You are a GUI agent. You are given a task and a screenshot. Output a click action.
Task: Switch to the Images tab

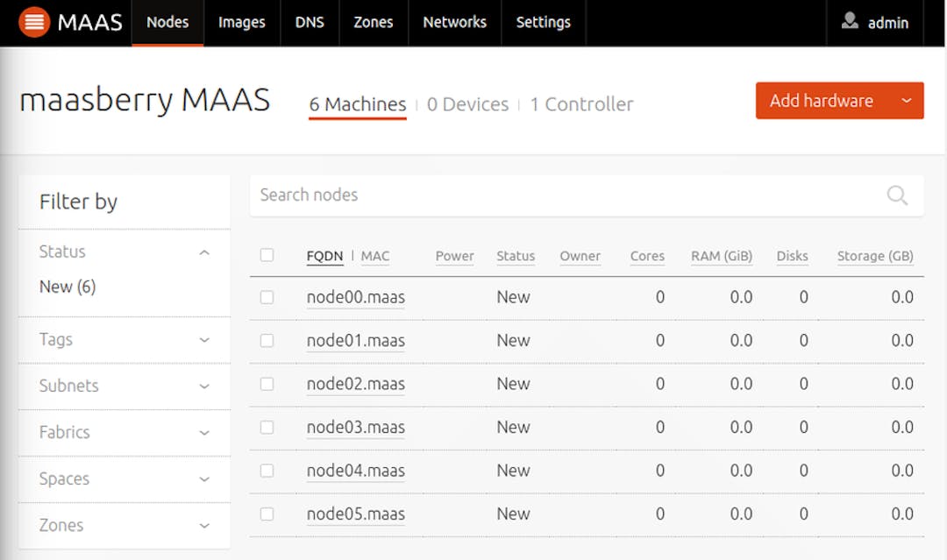241,23
